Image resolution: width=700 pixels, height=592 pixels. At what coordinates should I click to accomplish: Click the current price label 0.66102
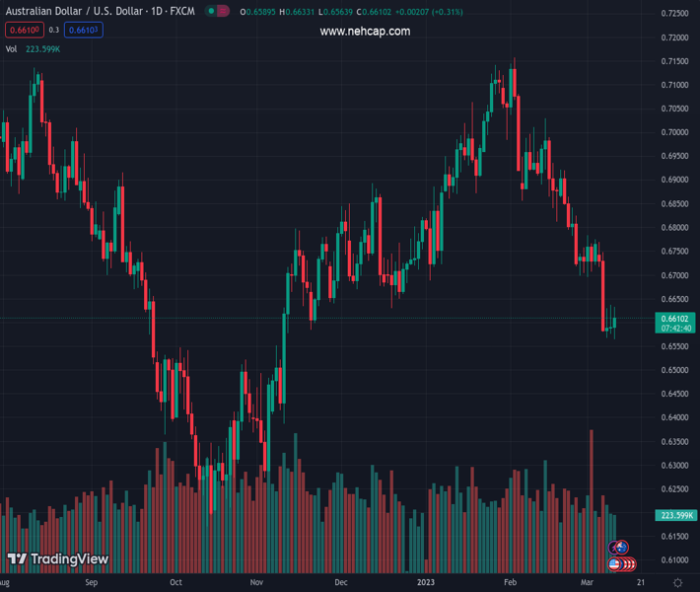pos(675,319)
